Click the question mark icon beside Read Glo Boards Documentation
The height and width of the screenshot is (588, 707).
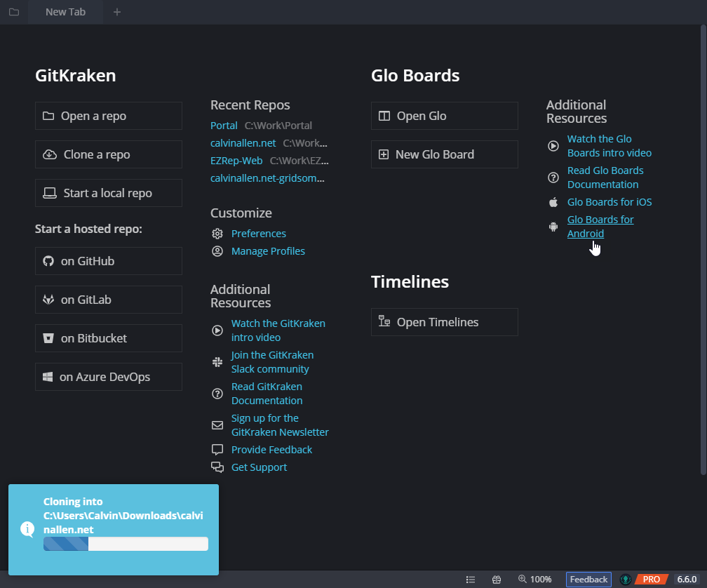click(x=553, y=178)
